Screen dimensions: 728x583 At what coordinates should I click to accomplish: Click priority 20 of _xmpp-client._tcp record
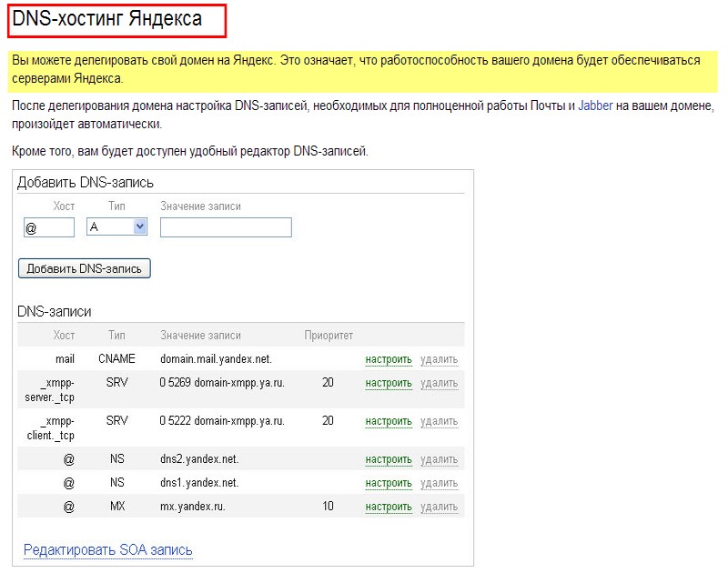[328, 420]
